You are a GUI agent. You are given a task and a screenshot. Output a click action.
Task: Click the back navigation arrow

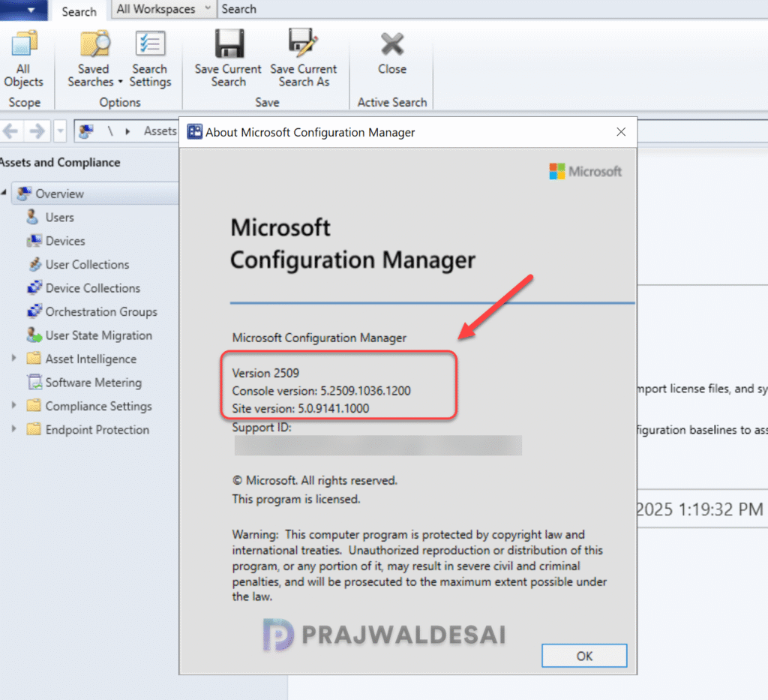[10, 131]
